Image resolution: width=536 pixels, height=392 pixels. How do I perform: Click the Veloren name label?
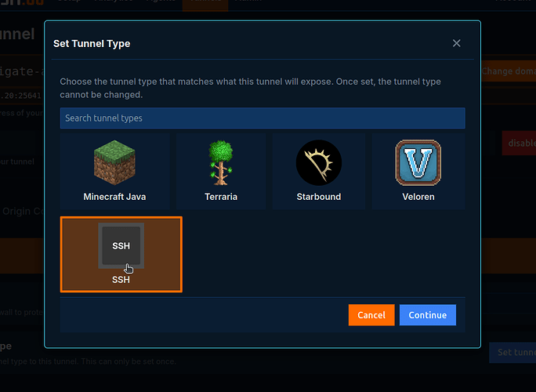pos(418,197)
